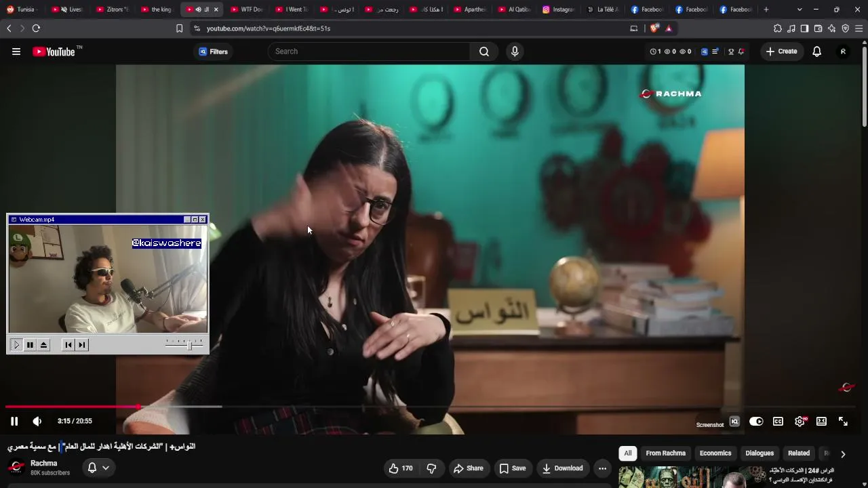
Task: Switch to the WTF tab
Action: pos(247,9)
